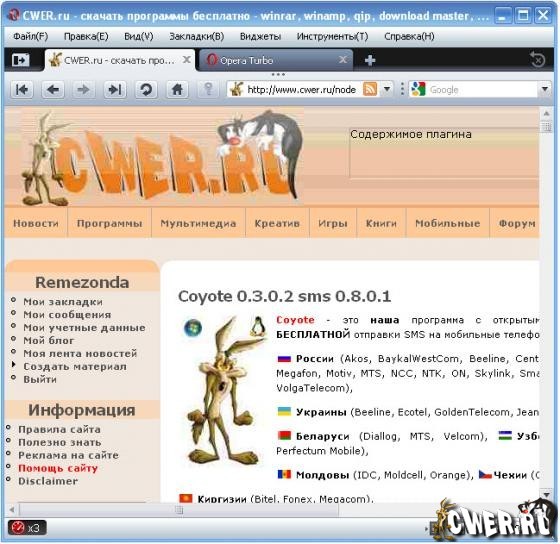The width and height of the screenshot is (560, 544).
Task: Expand the Google search engine dropdown
Action: pos(545,89)
